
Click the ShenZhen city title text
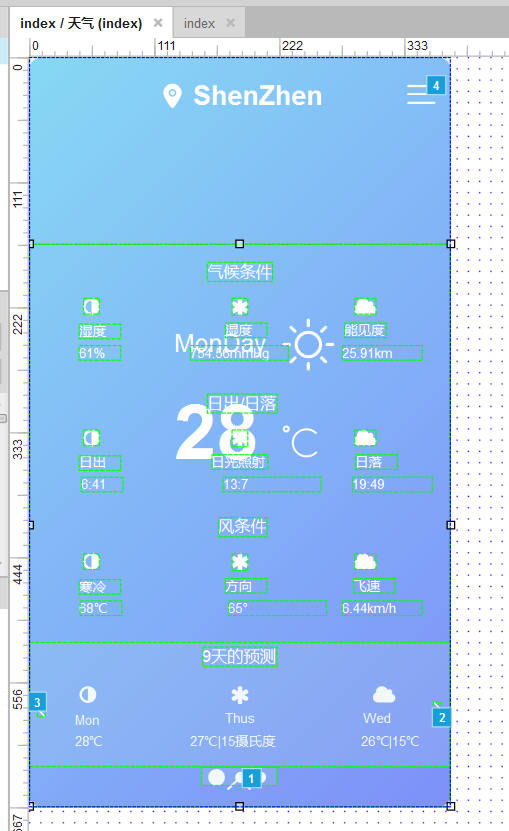tap(258, 96)
